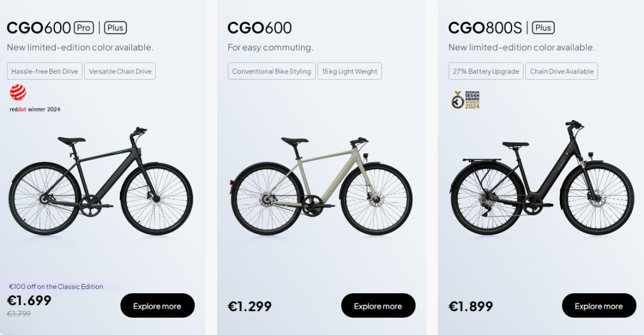
Task: Click the German Design Award 2024 badge
Action: click(466, 100)
